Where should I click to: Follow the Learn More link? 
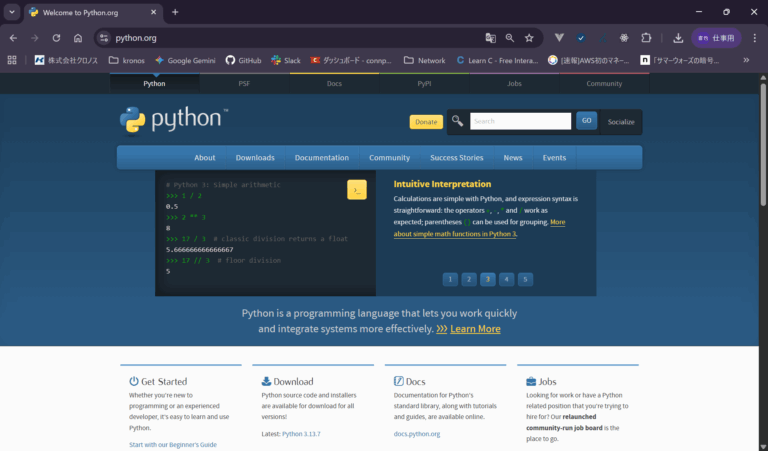[x=475, y=329]
